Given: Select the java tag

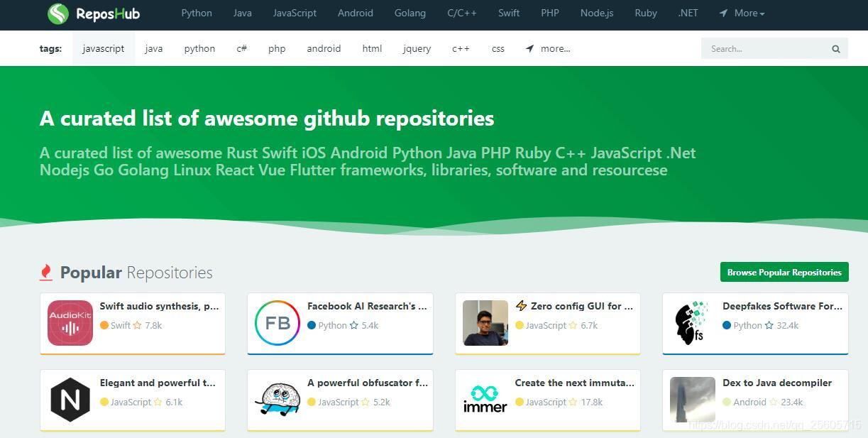Looking at the screenshot, I should 154,49.
